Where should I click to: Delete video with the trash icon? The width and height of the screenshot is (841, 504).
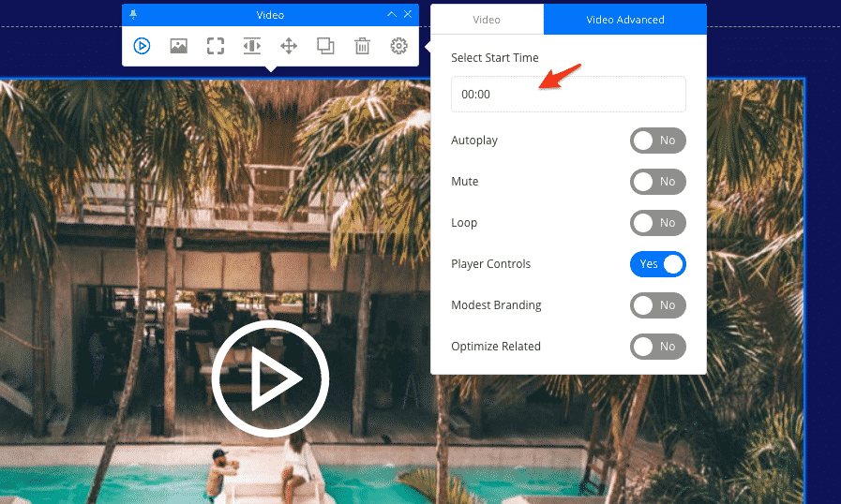(362, 46)
